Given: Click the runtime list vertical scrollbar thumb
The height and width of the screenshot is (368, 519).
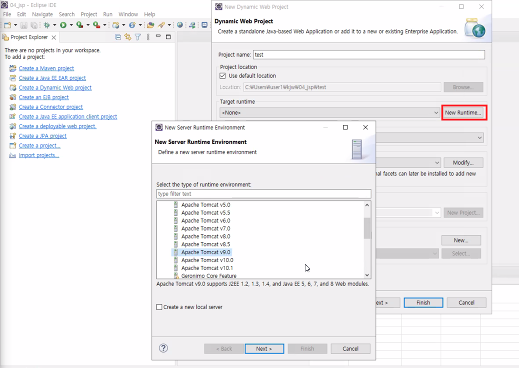Looking at the screenshot, I should tap(367, 228).
